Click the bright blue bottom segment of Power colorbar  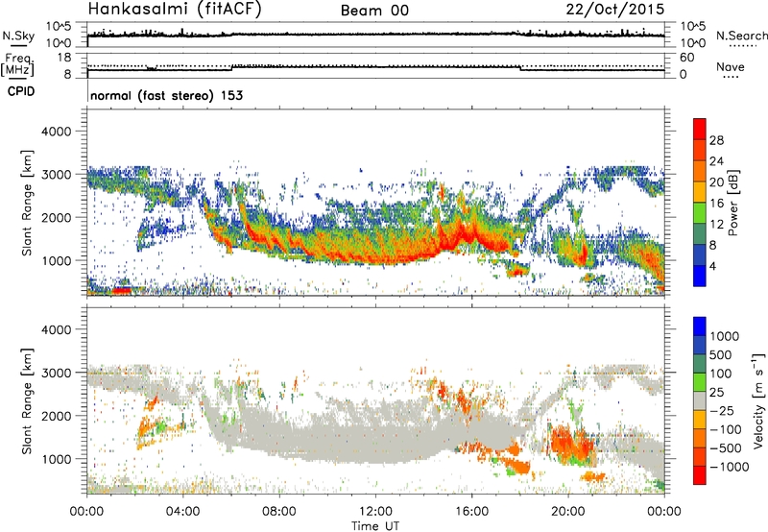pos(700,276)
